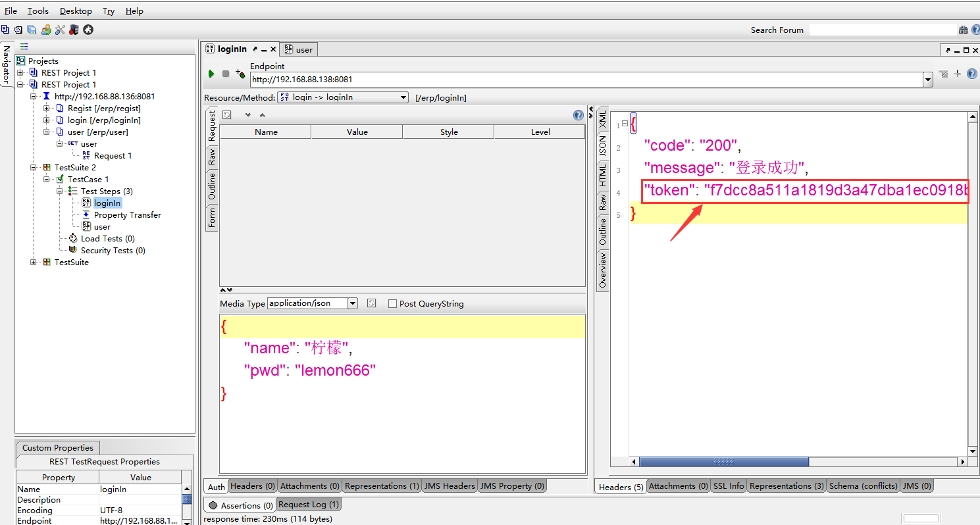Click the binoculars icon beside Search Forum
The image size is (980, 525).
coord(964,30)
